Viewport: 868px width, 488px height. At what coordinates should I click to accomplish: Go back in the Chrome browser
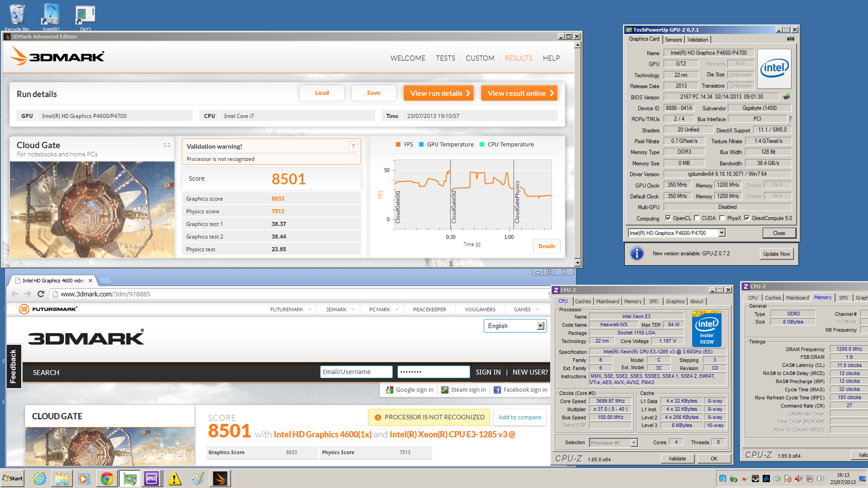point(14,294)
